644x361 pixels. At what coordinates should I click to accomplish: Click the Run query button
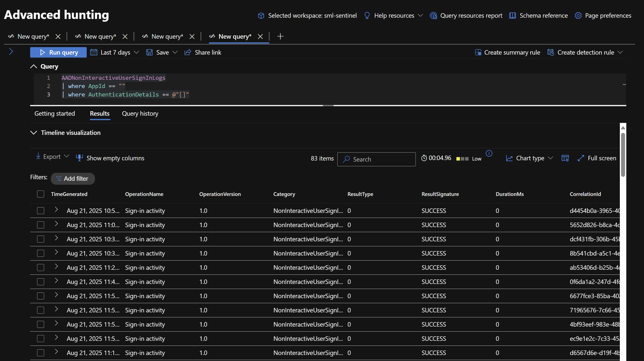point(59,52)
